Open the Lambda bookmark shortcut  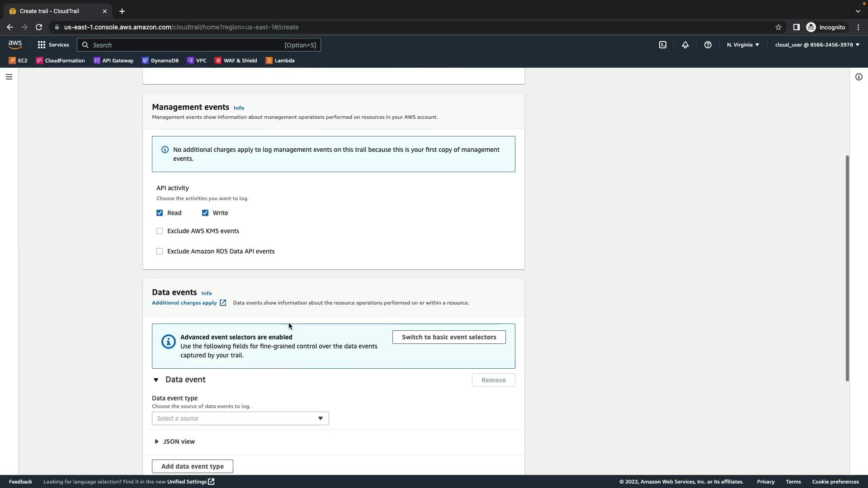(280, 61)
